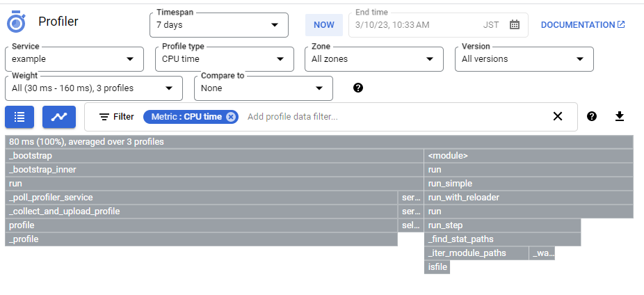Screen dimensions: 644x295
Task: Switch to flame graph list view
Action: pos(19,117)
